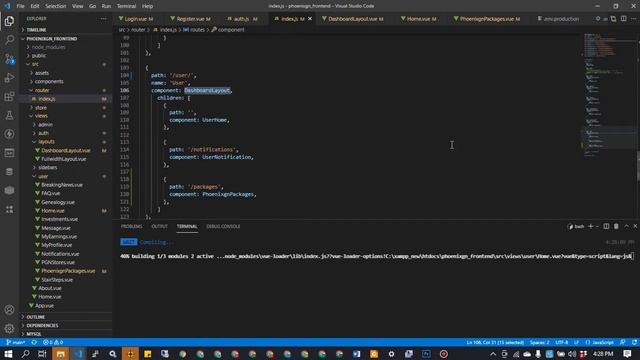Expand the store folder
Screen dimensions: 640x360
[x=41, y=107]
